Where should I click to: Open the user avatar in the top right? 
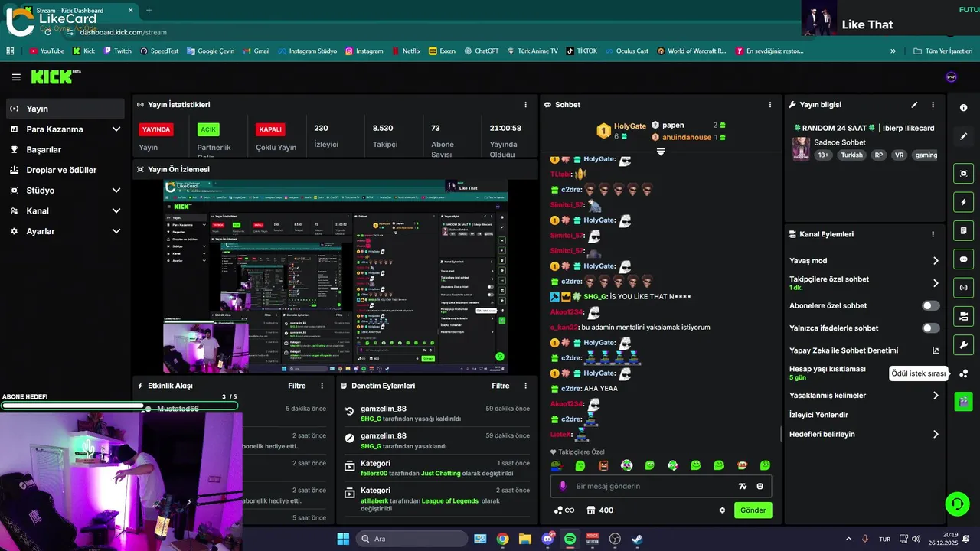tap(951, 77)
